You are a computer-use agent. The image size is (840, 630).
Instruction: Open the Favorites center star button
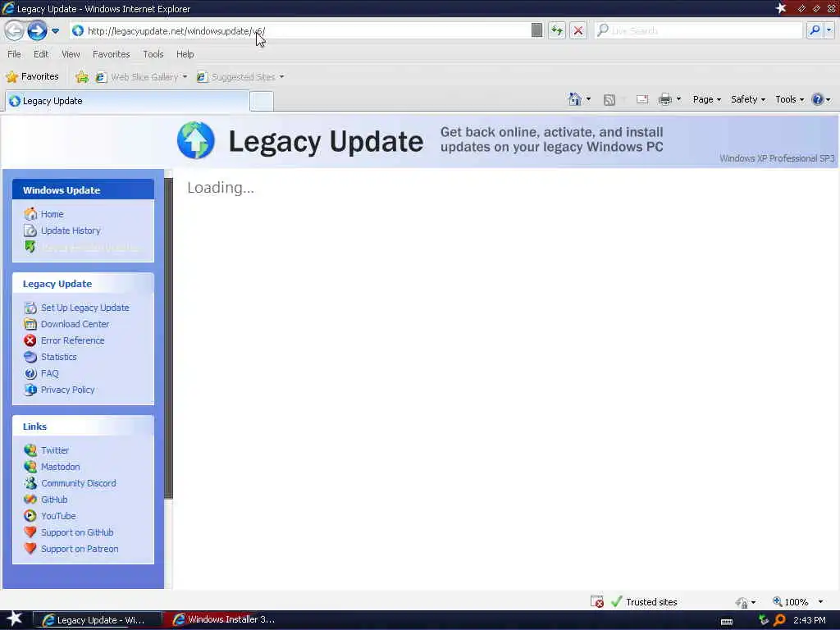pyautogui.click(x=32, y=76)
